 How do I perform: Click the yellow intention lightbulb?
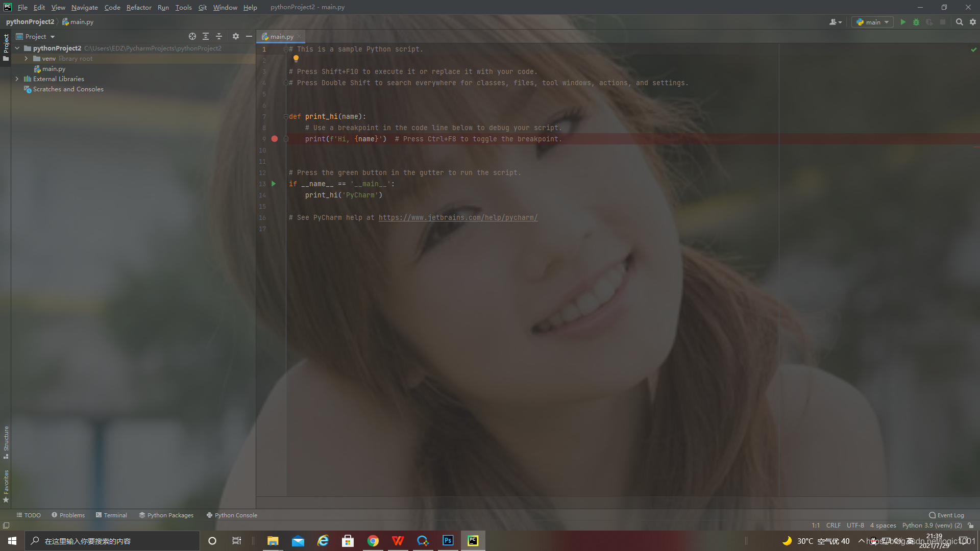(296, 59)
